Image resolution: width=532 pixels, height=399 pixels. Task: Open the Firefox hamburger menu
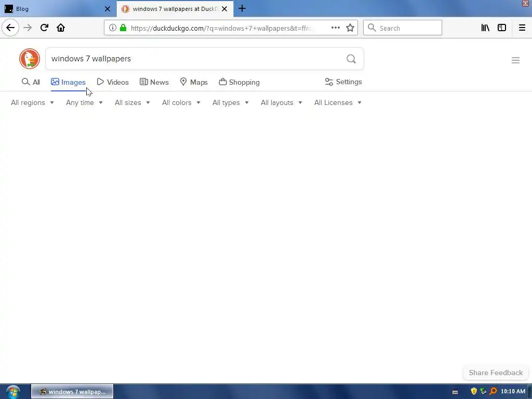pos(522,28)
